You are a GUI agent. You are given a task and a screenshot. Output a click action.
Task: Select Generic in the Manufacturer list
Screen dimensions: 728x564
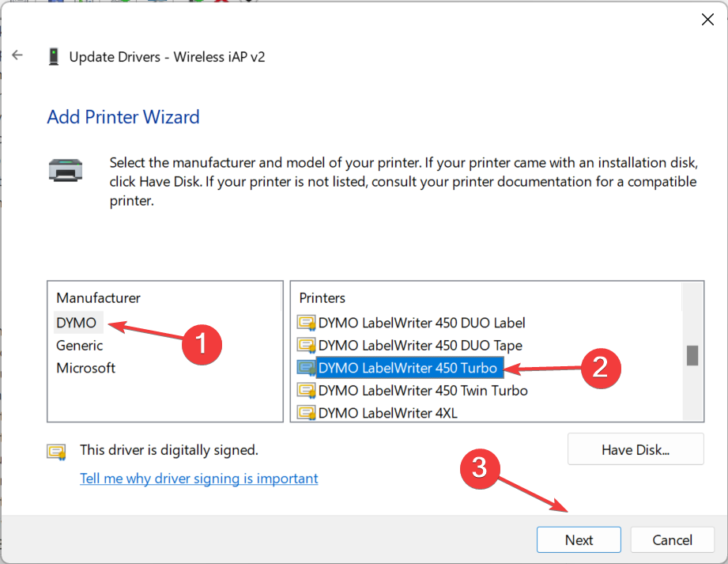(78, 345)
